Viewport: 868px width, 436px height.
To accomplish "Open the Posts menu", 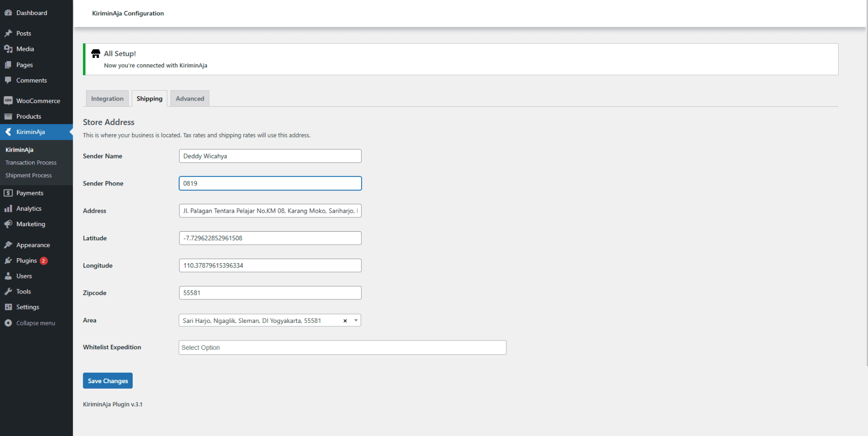I will click(x=36, y=33).
